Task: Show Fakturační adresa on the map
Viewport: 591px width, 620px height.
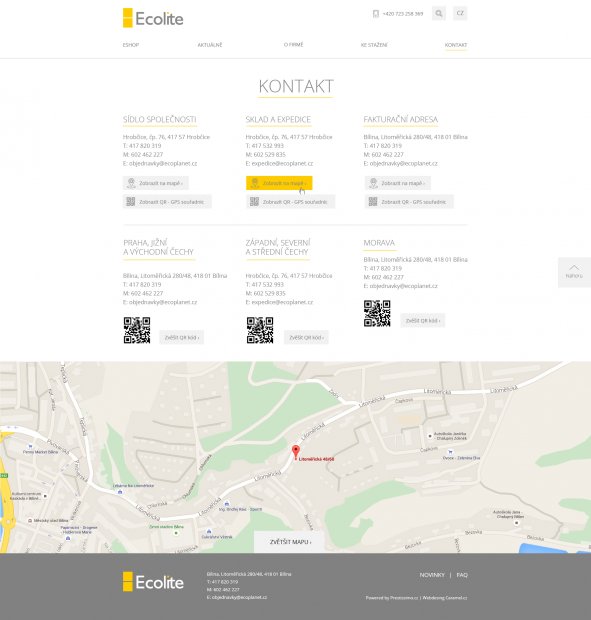Action: (x=397, y=183)
